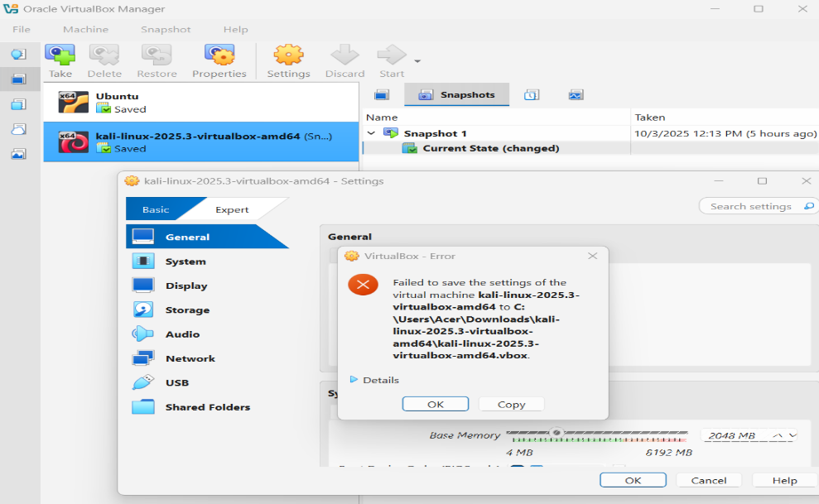Click the Search settings field
819x504 pixels.
[750, 207]
